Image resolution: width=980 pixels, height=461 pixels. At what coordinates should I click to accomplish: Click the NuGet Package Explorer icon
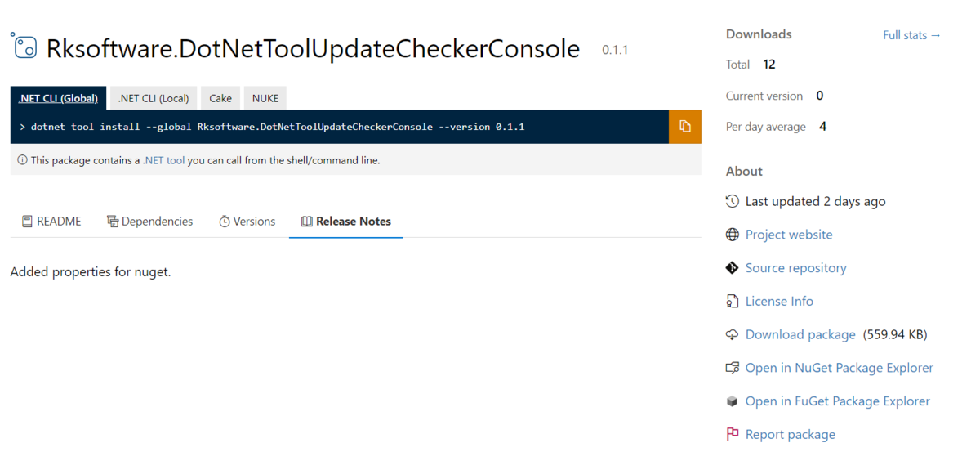[733, 368]
